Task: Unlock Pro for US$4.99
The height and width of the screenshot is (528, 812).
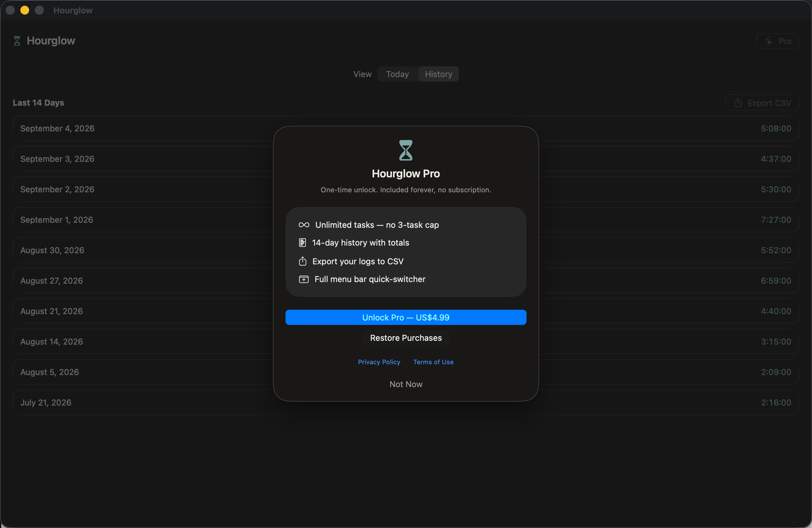Action: pyautogui.click(x=406, y=317)
